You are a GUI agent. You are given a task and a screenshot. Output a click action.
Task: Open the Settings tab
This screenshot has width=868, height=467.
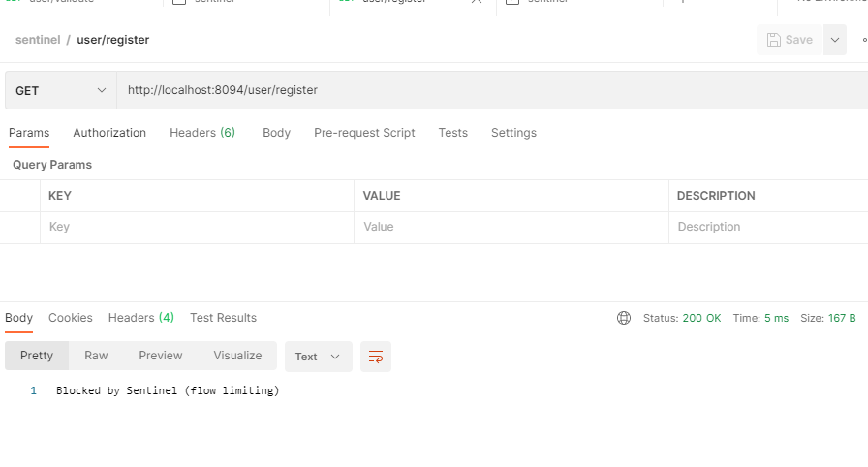tap(513, 133)
